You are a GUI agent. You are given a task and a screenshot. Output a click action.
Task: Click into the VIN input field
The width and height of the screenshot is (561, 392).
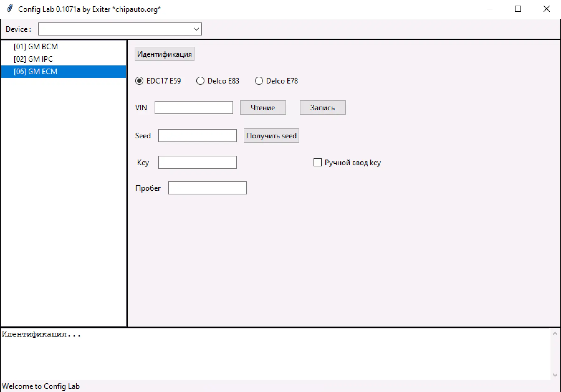(x=194, y=108)
